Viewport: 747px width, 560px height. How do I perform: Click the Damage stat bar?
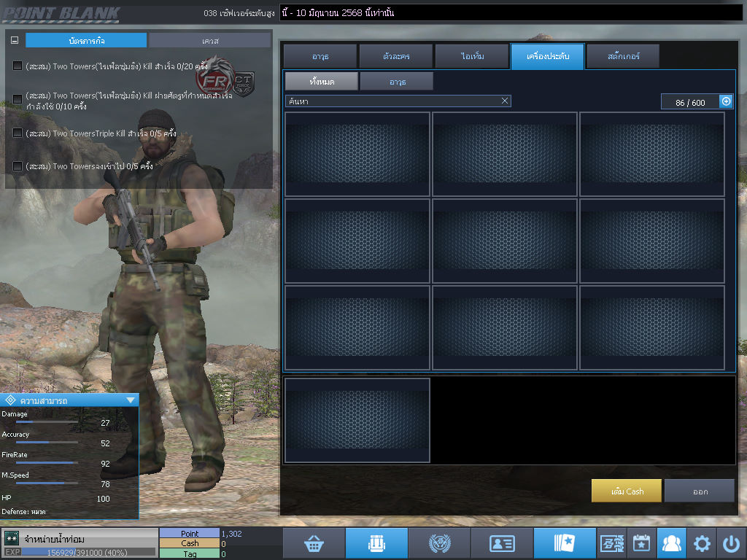pyautogui.click(x=47, y=422)
